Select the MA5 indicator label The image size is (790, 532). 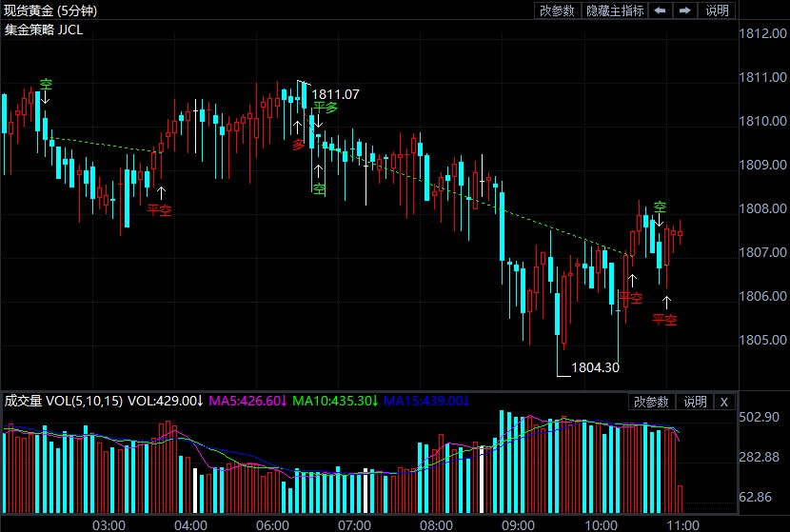click(247, 401)
